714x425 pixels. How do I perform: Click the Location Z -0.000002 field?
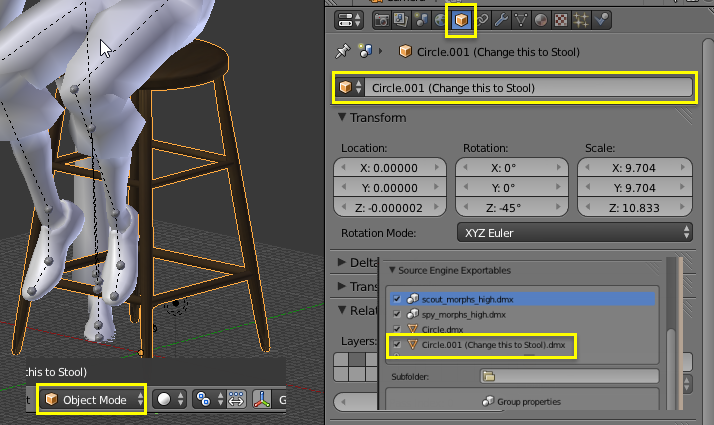pyautogui.click(x=389, y=208)
